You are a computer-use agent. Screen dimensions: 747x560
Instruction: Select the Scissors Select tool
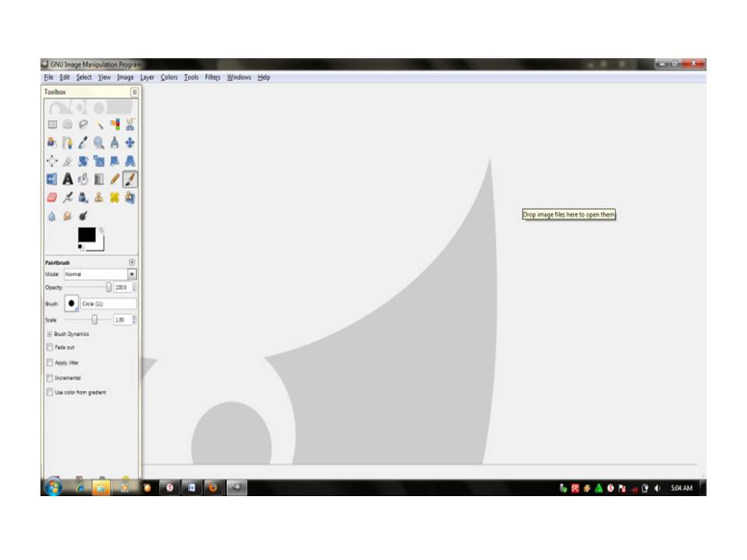[130, 124]
